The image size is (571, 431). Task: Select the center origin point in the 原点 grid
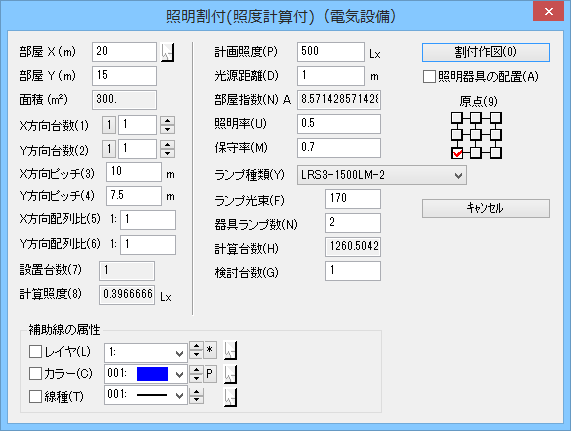475,135
